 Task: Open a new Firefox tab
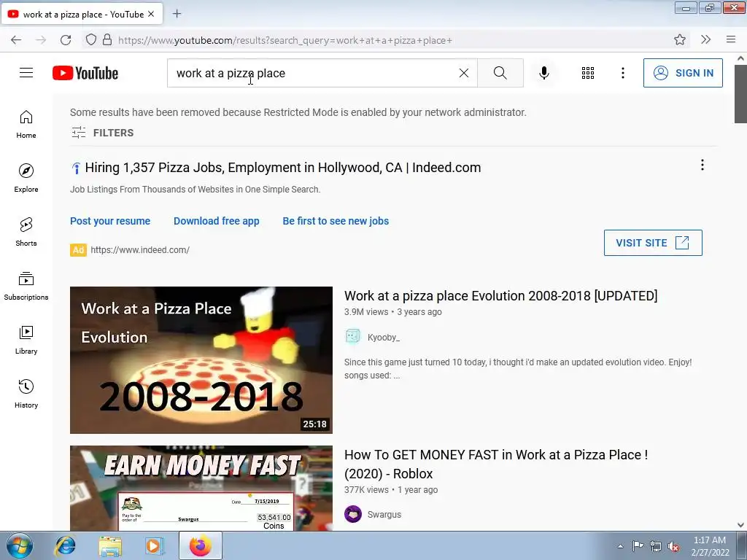pyautogui.click(x=177, y=14)
